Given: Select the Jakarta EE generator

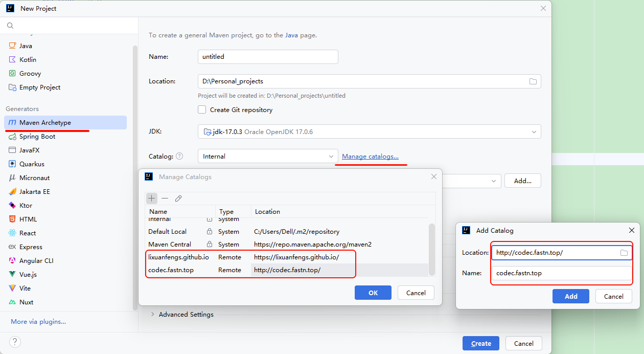Looking at the screenshot, I should coord(65,191).
